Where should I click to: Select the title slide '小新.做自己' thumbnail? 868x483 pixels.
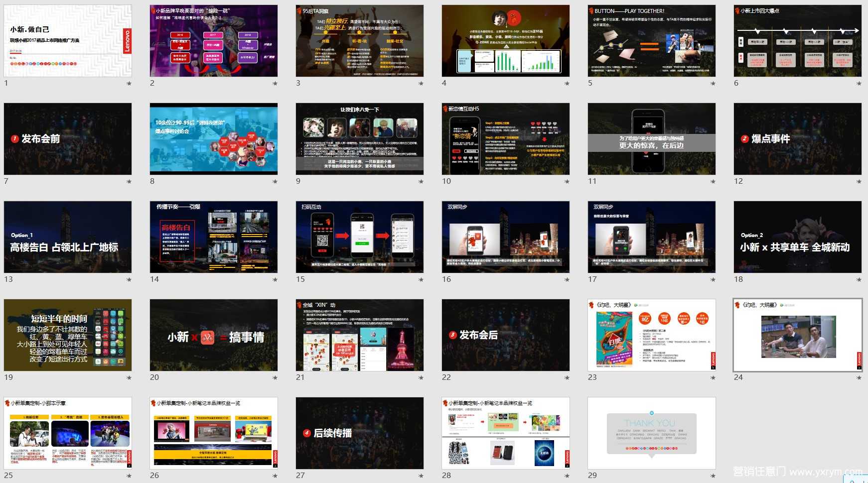coord(68,41)
